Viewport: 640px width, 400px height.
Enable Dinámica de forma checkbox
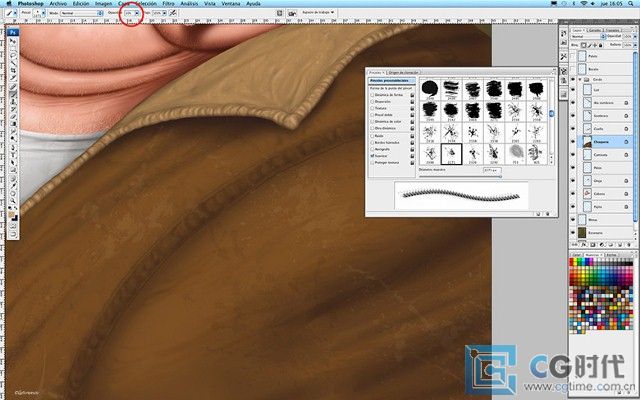(372, 95)
